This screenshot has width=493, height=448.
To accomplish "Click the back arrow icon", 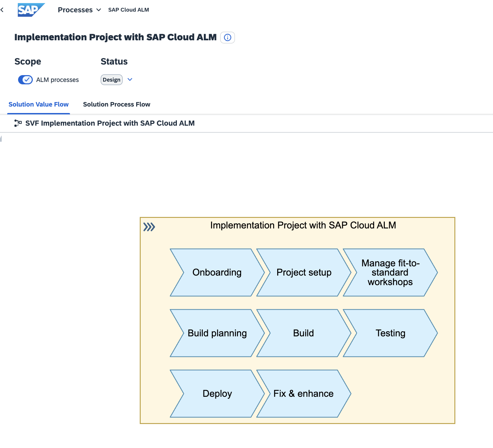I will [x=2, y=10].
